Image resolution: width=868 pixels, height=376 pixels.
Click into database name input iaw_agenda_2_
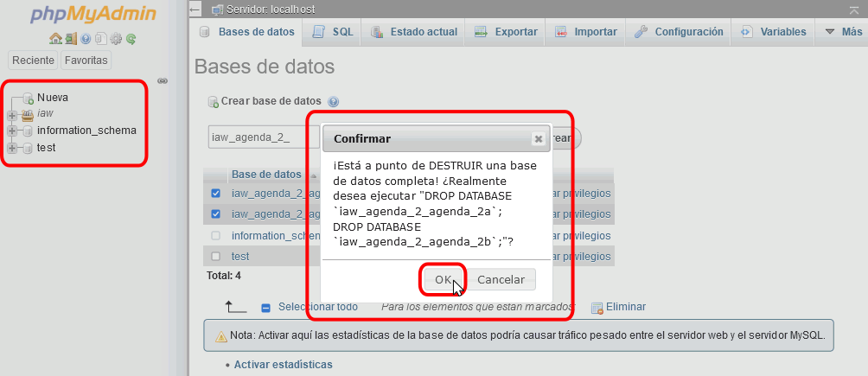264,138
